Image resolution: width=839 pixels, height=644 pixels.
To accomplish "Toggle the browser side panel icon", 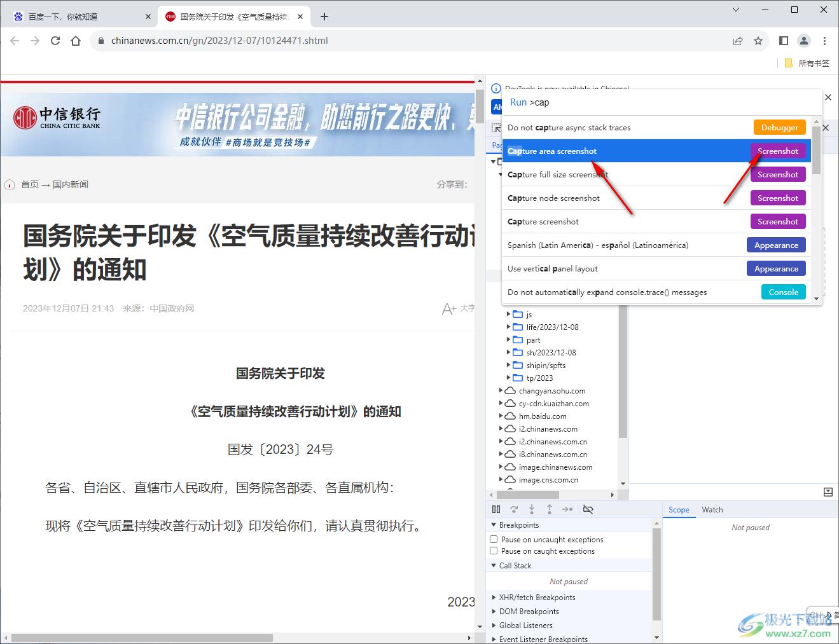I will click(784, 41).
